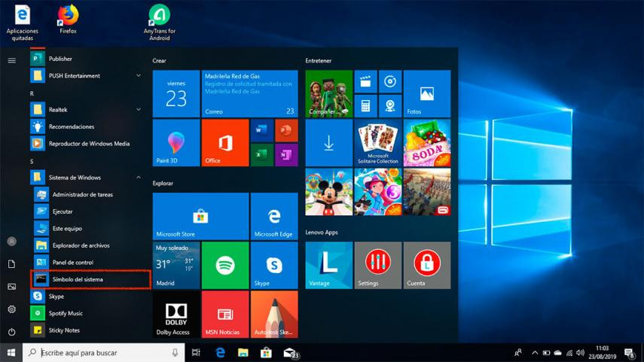Screen dimensions: 644x362
Task: Open Settings gear in Start sidebar
Action: 12,309
